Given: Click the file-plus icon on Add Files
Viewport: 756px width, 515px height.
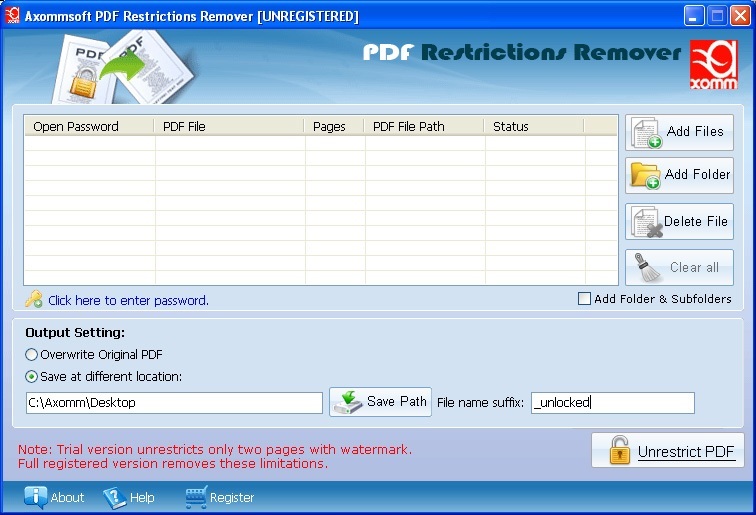Looking at the screenshot, I should (x=646, y=133).
